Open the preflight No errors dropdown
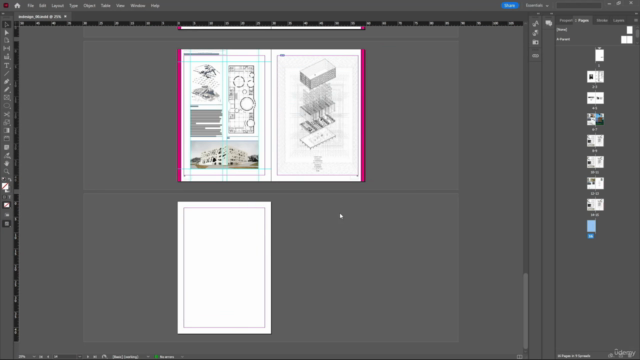640x360 pixels. 182,357
